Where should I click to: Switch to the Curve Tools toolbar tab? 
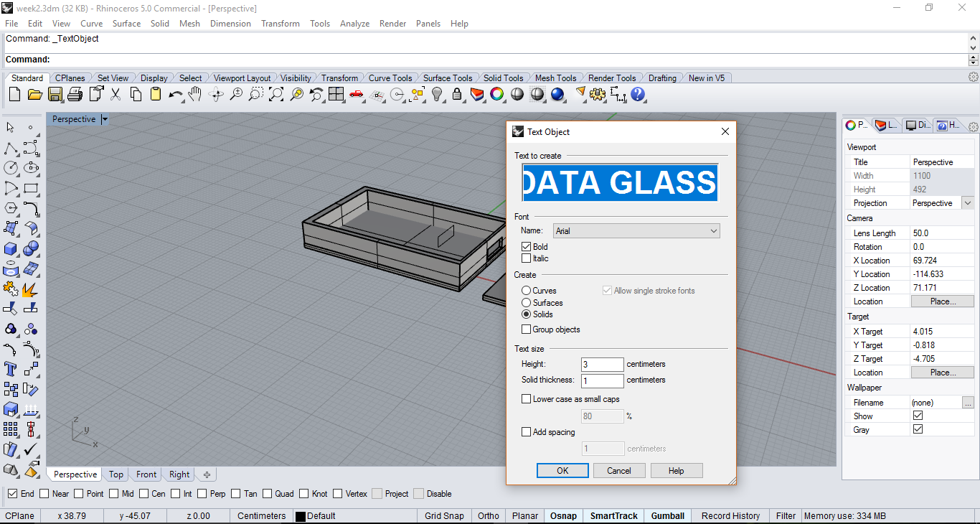(390, 78)
